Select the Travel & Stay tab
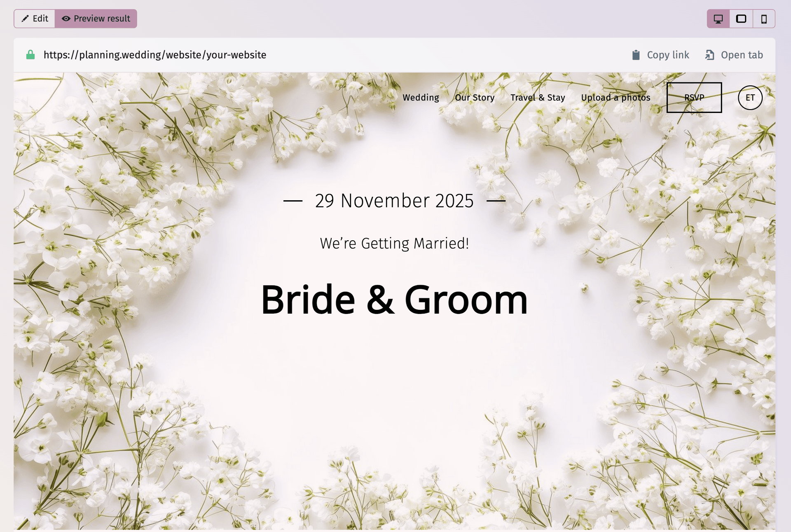The image size is (791, 532). 538,98
